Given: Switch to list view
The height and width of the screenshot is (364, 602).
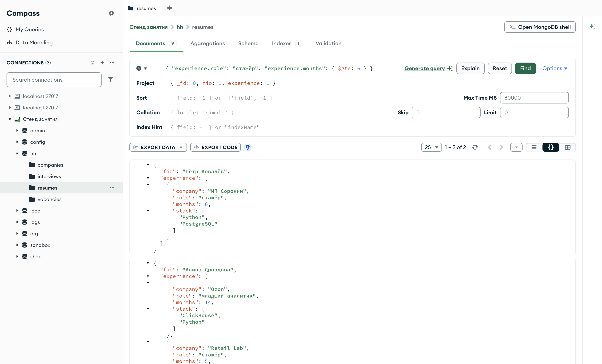Looking at the screenshot, I should (x=534, y=147).
